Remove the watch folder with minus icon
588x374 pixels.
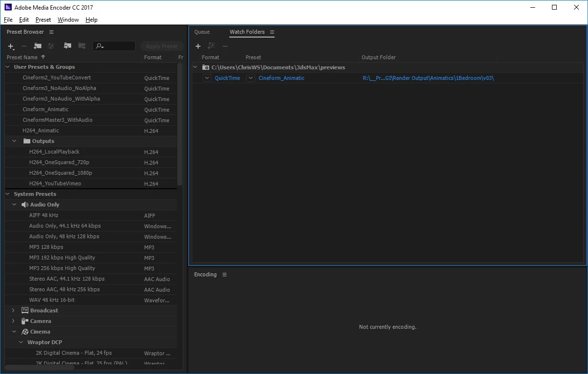click(x=225, y=46)
